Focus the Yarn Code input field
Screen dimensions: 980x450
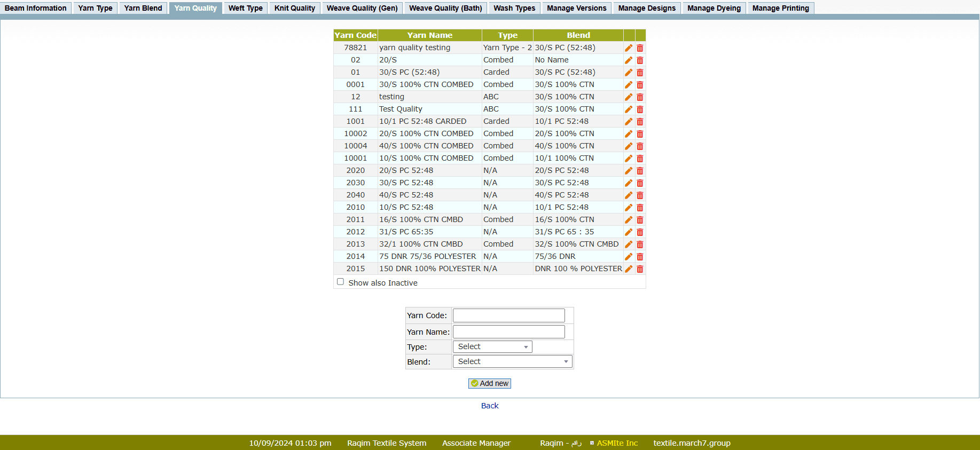508,315
